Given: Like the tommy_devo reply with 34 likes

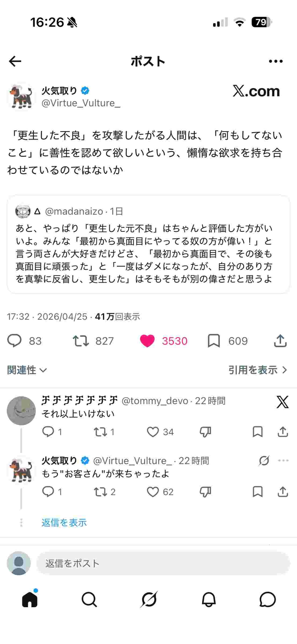Looking at the screenshot, I should click(153, 432).
